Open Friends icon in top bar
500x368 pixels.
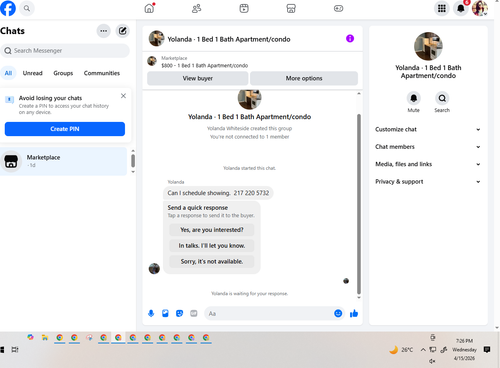(197, 8)
